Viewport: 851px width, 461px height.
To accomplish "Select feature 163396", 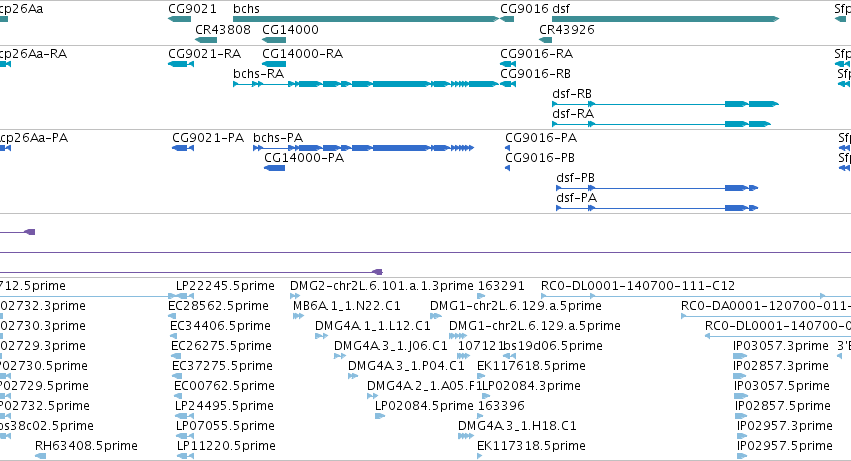I will (501, 406).
